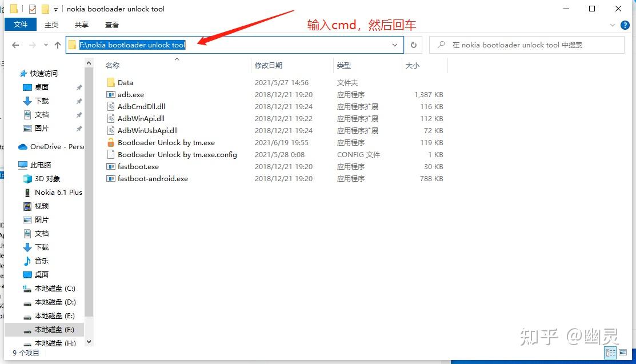Select the 快速访问 tree item

44,74
